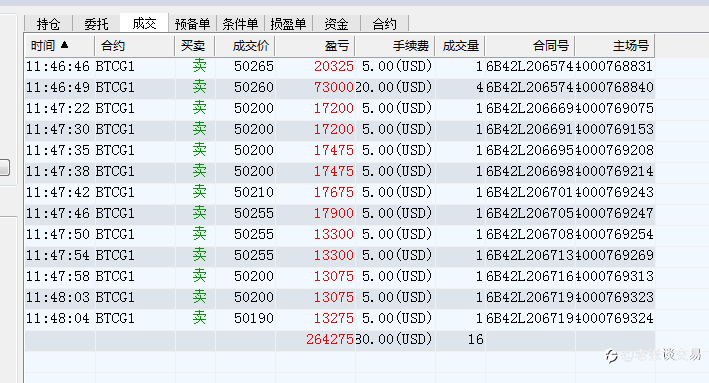This screenshot has height=383, width=709.
Task: Click the total profit 264275
Action: pos(330,339)
